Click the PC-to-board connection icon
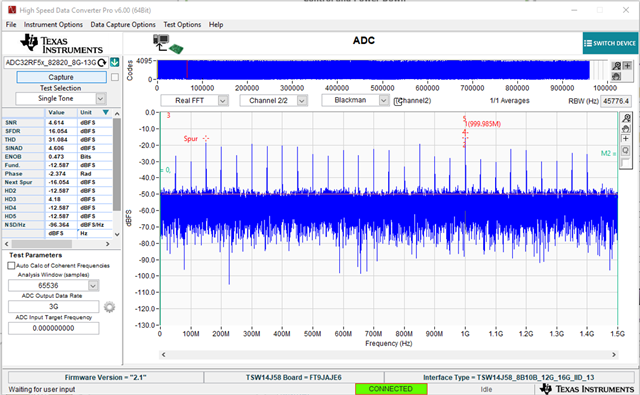640x395 pixels. pos(168,44)
